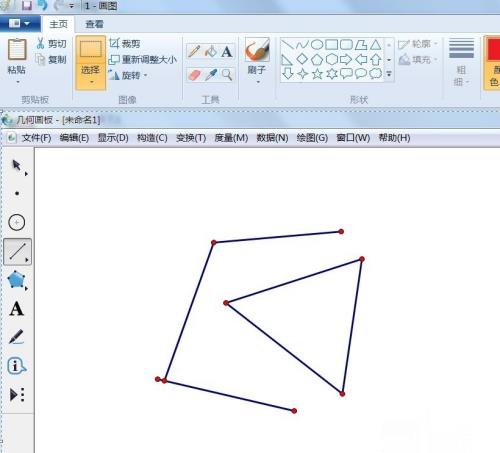Open the Edit (编辑) menu in Sketchpad
The height and width of the screenshot is (453, 500).
74,138
